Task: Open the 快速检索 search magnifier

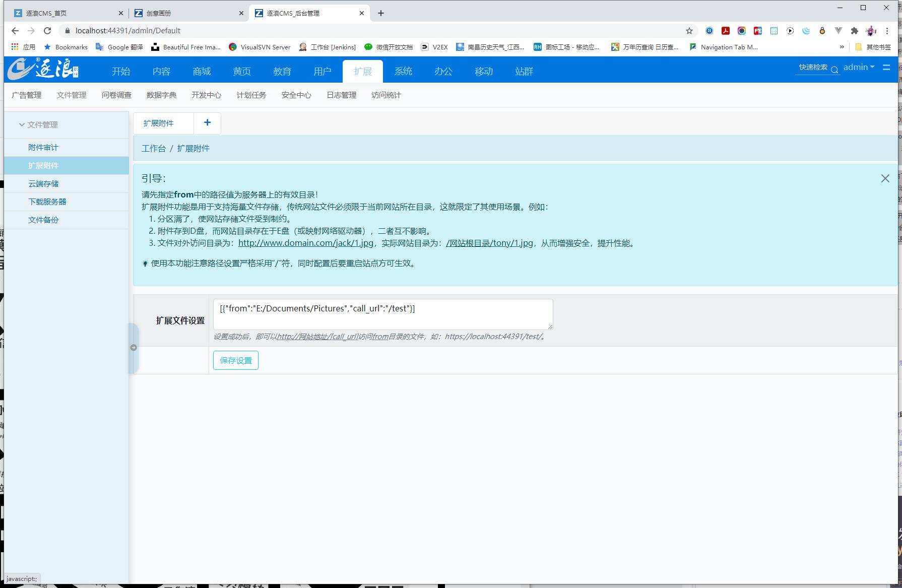Action: pos(835,69)
